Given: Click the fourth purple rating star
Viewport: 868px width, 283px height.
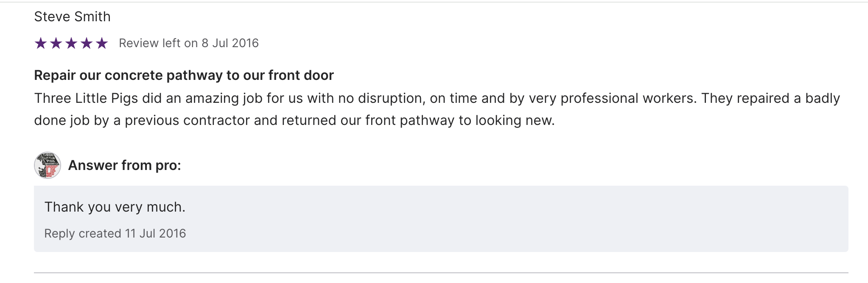Looking at the screenshot, I should click(x=87, y=43).
